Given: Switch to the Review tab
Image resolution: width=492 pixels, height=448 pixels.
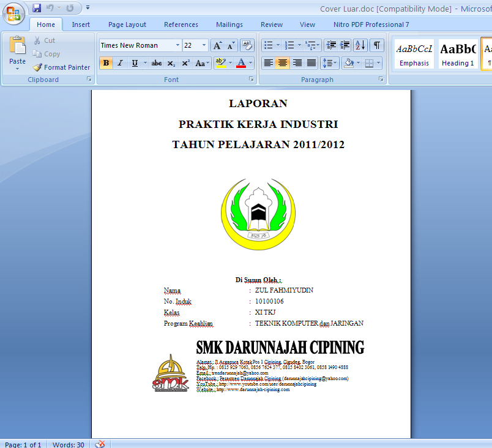Looking at the screenshot, I should tap(272, 24).
